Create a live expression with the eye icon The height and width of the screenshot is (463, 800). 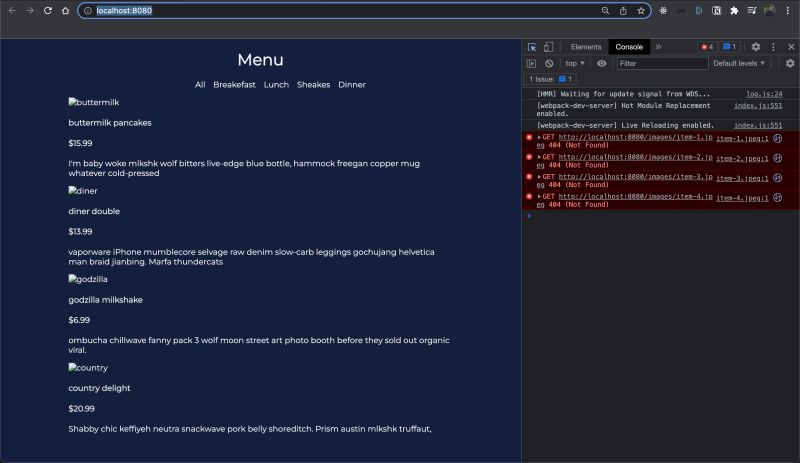[x=602, y=63]
